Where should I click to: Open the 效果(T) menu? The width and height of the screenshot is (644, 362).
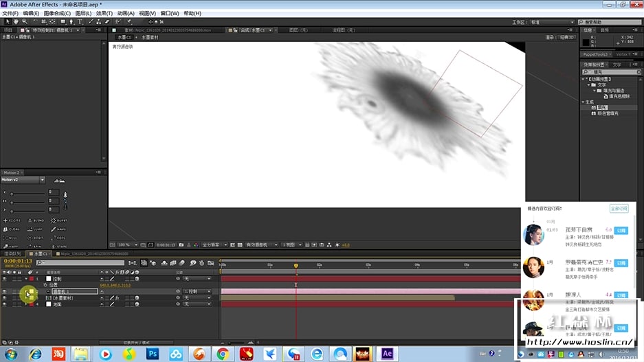tap(104, 13)
